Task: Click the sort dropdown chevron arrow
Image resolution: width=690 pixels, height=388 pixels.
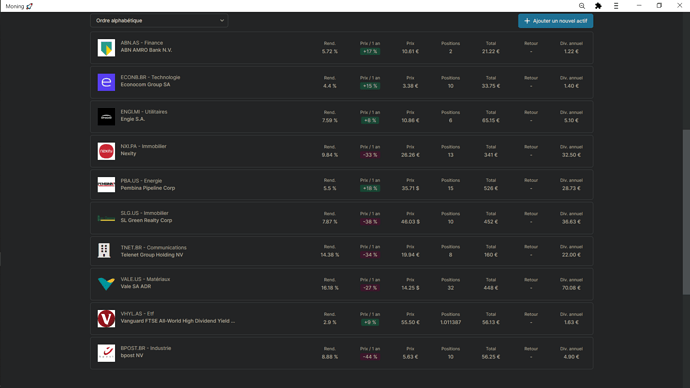Action: [222, 20]
